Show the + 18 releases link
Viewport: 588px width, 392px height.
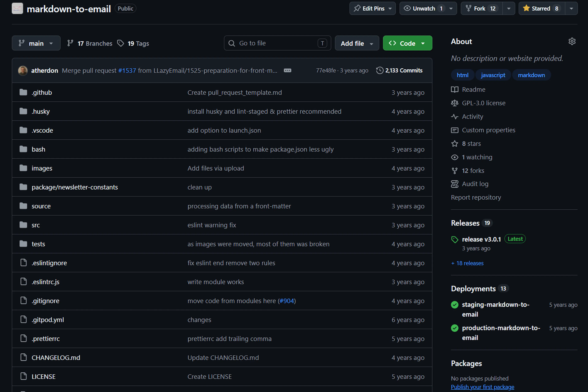tap(467, 263)
